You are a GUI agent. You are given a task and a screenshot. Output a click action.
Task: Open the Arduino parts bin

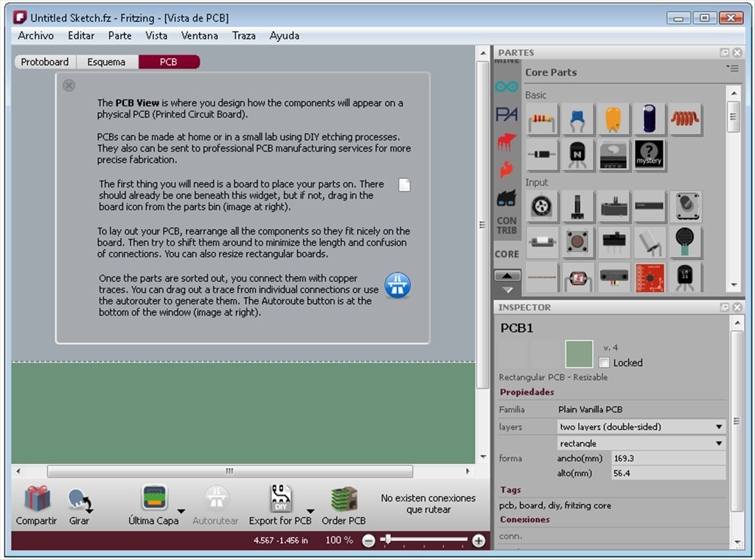click(507, 87)
